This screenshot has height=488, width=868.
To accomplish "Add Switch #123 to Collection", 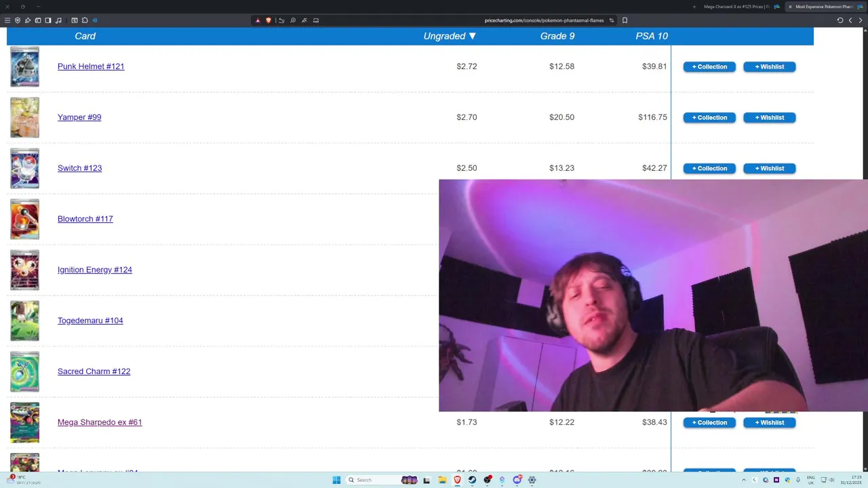I will click(709, 168).
